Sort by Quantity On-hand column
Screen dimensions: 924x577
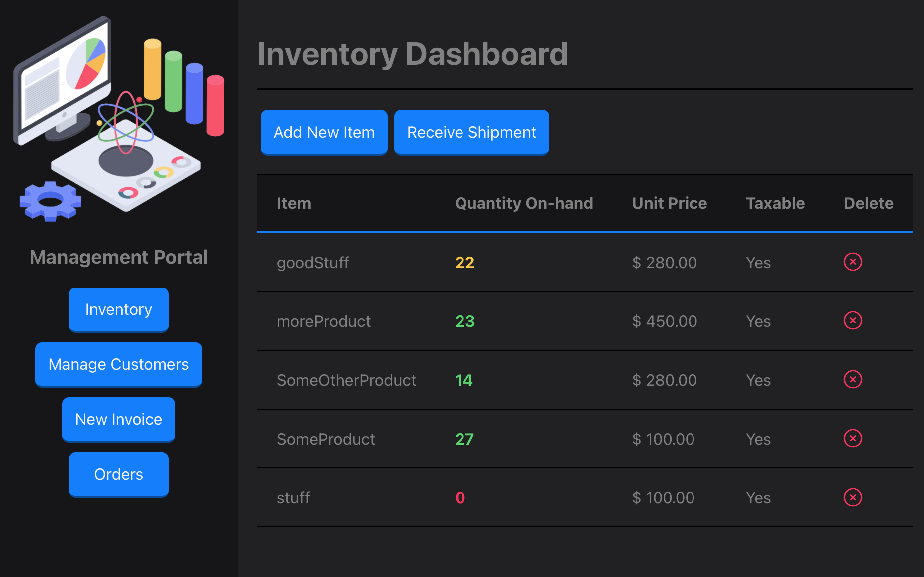pyautogui.click(x=524, y=203)
